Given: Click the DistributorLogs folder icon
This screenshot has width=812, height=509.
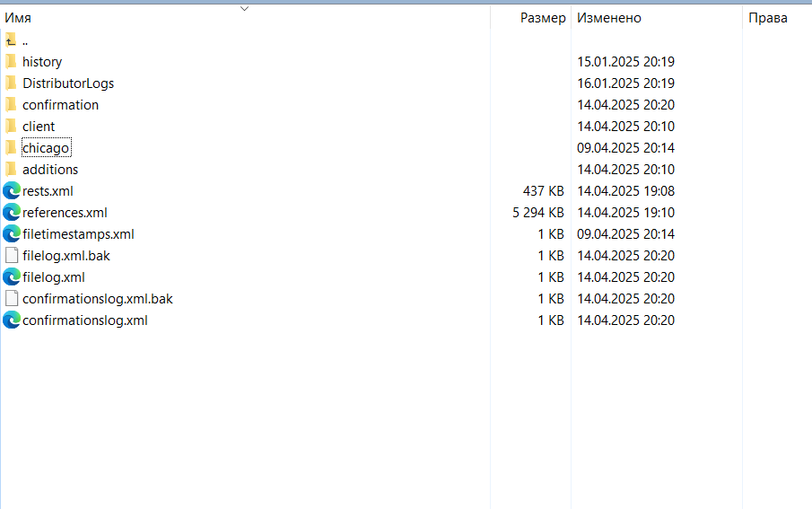Looking at the screenshot, I should (11, 83).
